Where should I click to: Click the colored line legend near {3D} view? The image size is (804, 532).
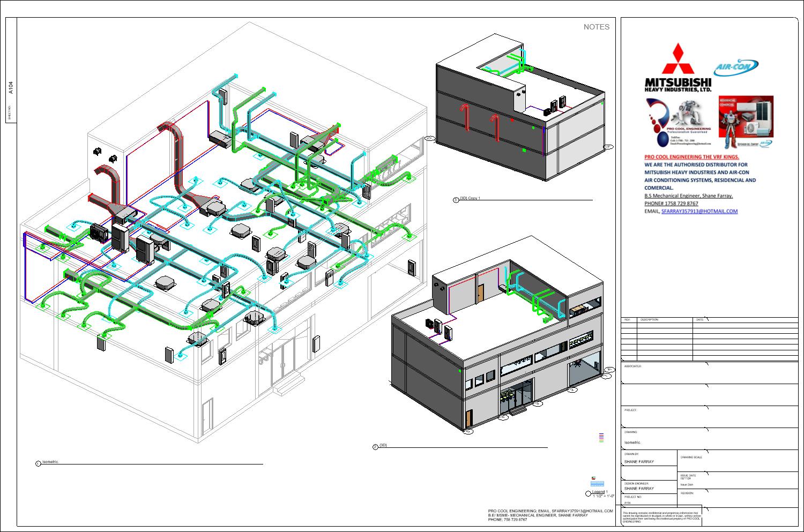coord(601,438)
